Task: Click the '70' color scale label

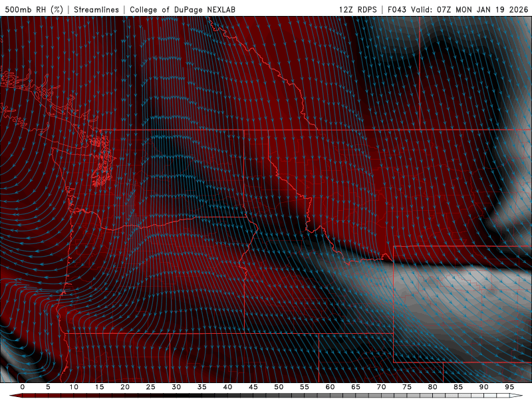Action: pos(381,387)
